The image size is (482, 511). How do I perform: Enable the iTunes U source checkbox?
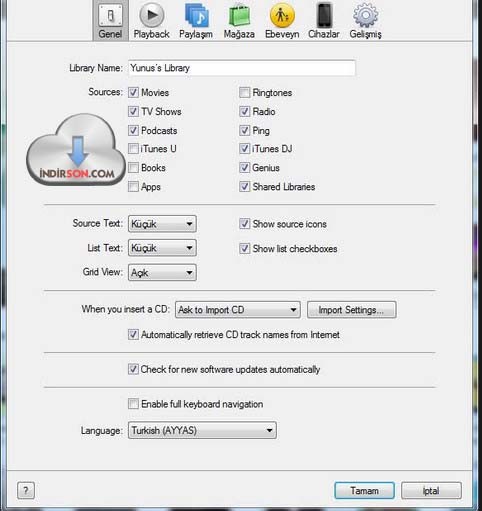coord(133,149)
